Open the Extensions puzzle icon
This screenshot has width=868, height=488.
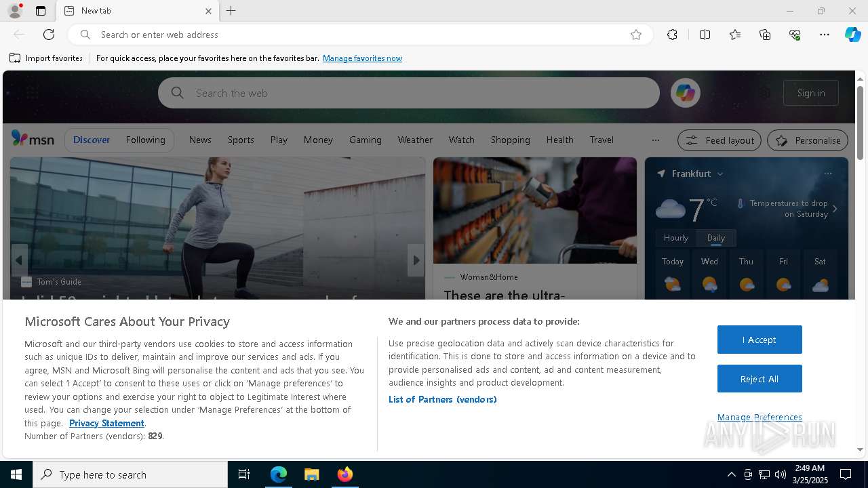point(672,35)
